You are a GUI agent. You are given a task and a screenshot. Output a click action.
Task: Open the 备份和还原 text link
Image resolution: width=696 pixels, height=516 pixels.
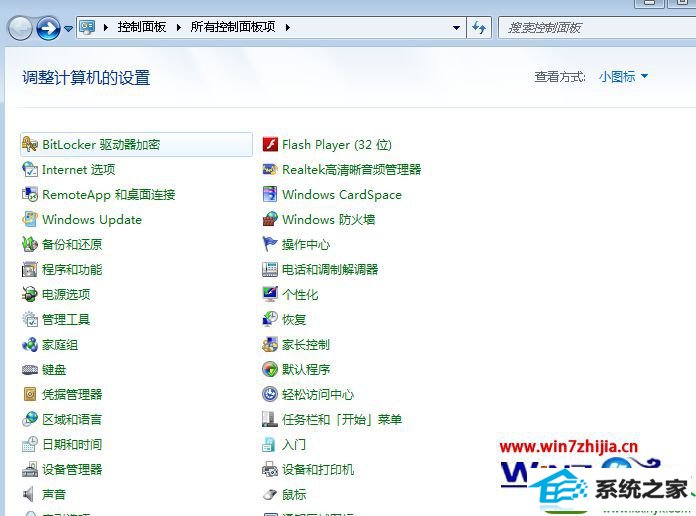[x=72, y=244]
